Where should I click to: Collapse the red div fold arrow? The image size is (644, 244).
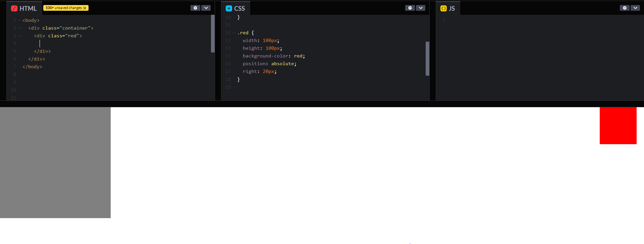coord(19,36)
